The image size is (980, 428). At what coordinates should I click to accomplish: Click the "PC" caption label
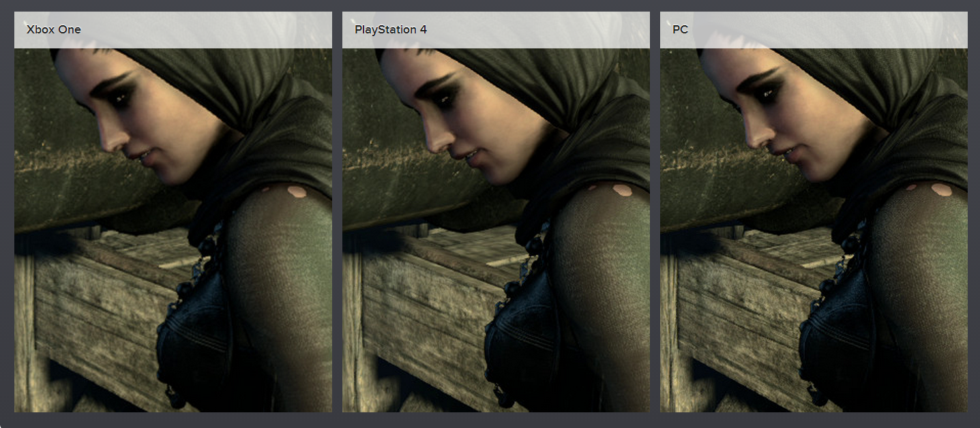tap(680, 30)
